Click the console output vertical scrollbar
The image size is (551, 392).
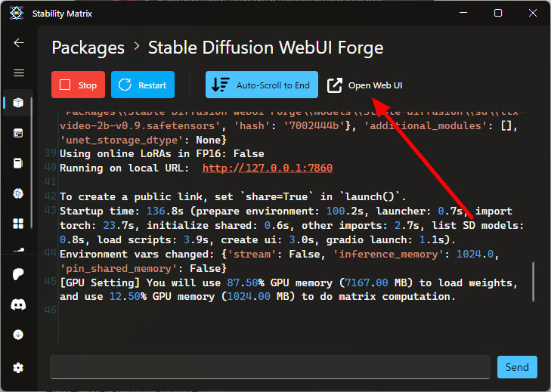click(x=533, y=282)
